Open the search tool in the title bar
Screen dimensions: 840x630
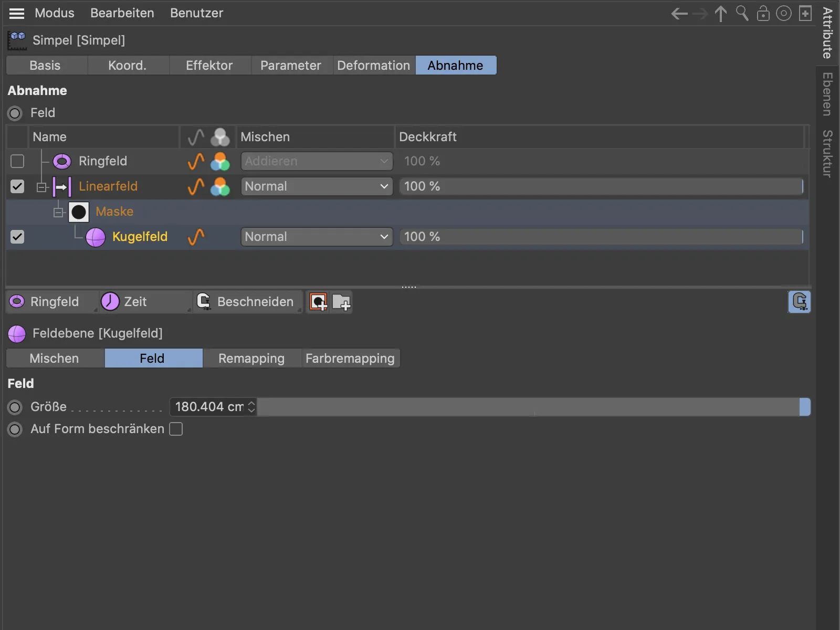pos(742,13)
